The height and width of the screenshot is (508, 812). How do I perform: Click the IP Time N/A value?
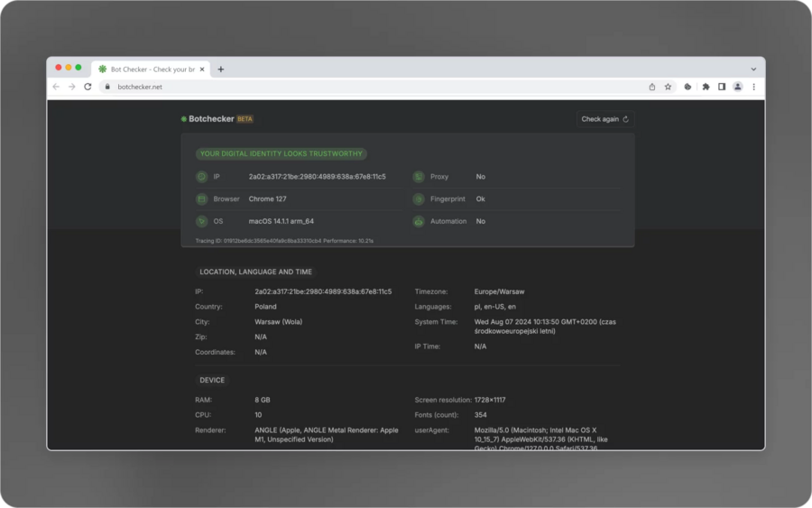pyautogui.click(x=481, y=346)
